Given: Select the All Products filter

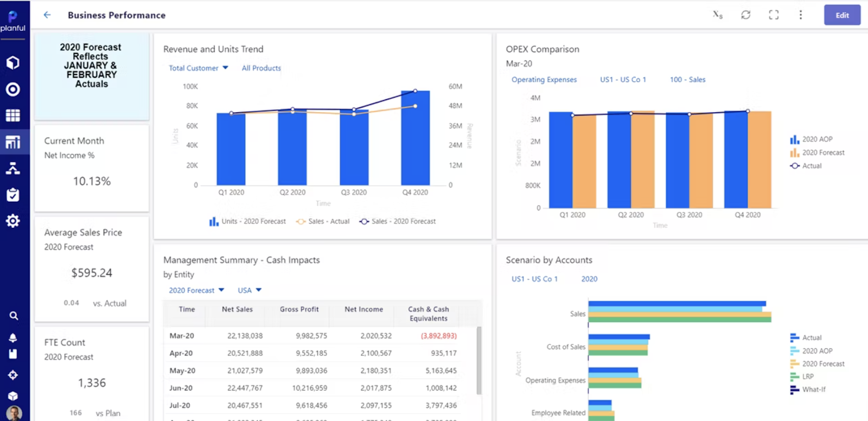Looking at the screenshot, I should tap(261, 68).
